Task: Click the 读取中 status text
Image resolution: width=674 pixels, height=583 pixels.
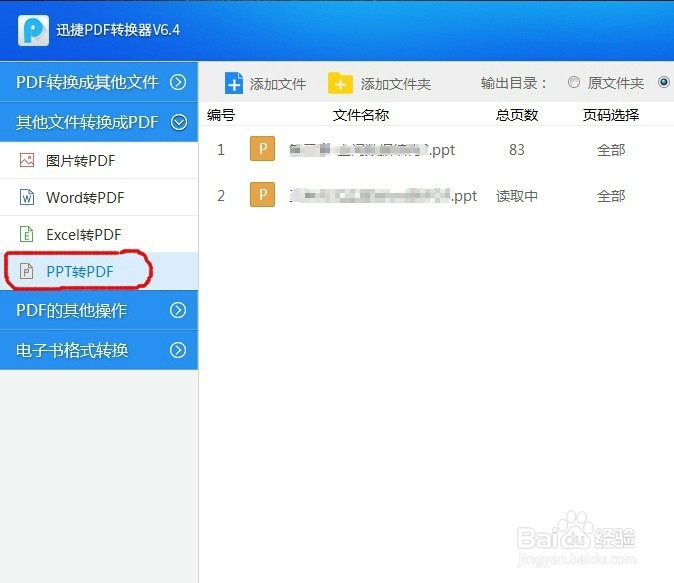Action: point(517,196)
